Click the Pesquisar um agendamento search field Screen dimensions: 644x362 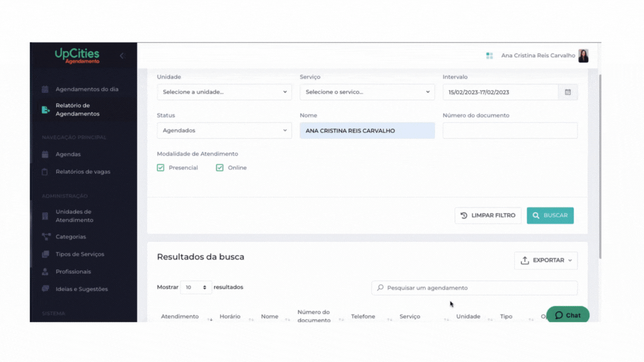tap(475, 288)
